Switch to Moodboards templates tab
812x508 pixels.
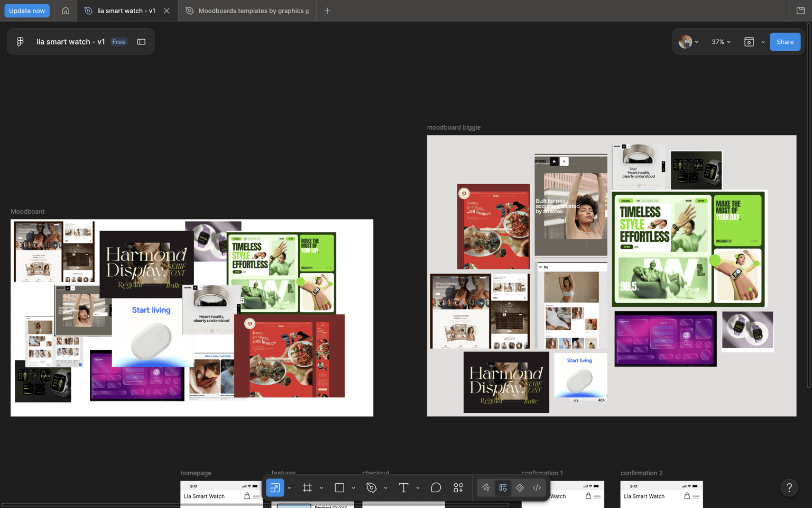coord(247,11)
